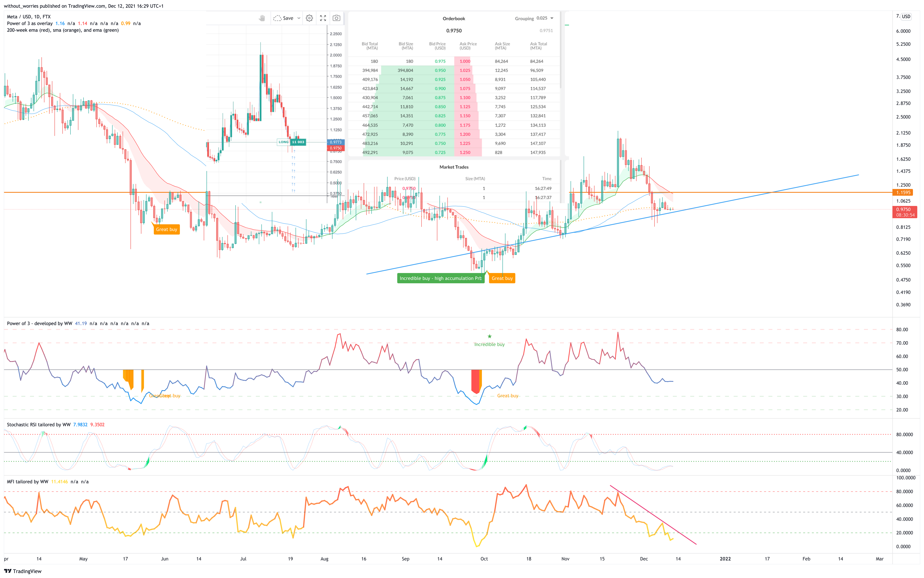Click the orange Great buy label near June

(x=166, y=229)
